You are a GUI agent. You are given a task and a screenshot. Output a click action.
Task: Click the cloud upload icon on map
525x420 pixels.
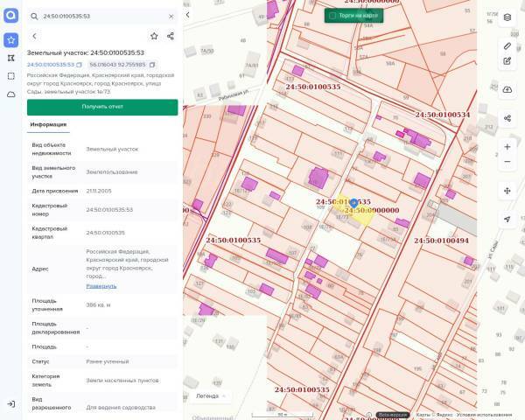tap(507, 89)
